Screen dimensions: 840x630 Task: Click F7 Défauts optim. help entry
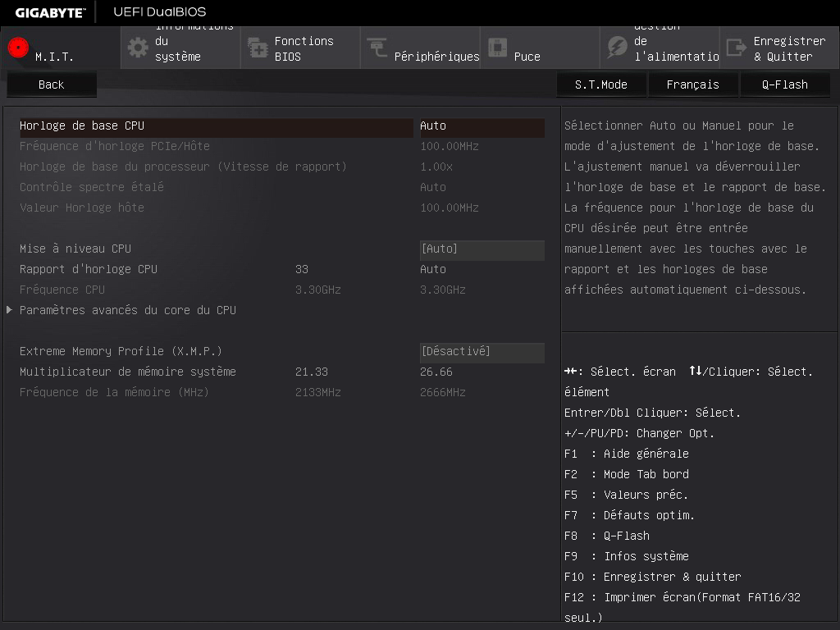point(629,515)
